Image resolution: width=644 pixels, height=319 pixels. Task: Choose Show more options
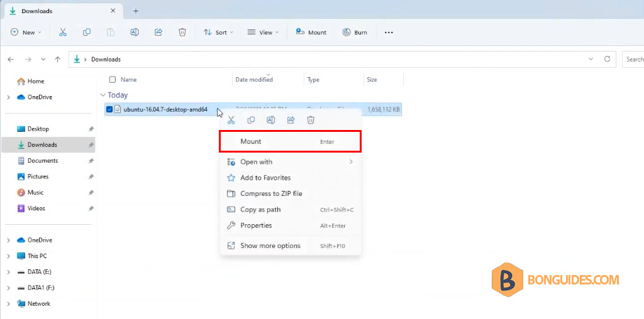pos(291,246)
